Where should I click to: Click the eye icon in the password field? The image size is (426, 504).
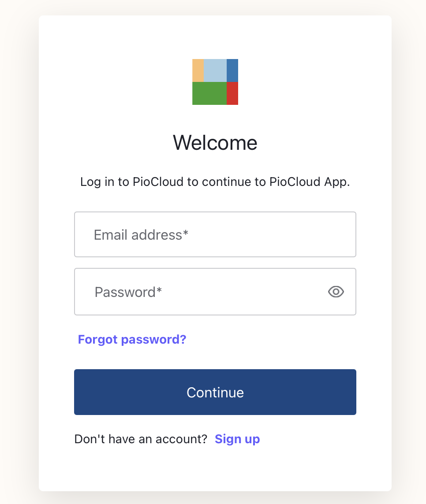point(336,292)
